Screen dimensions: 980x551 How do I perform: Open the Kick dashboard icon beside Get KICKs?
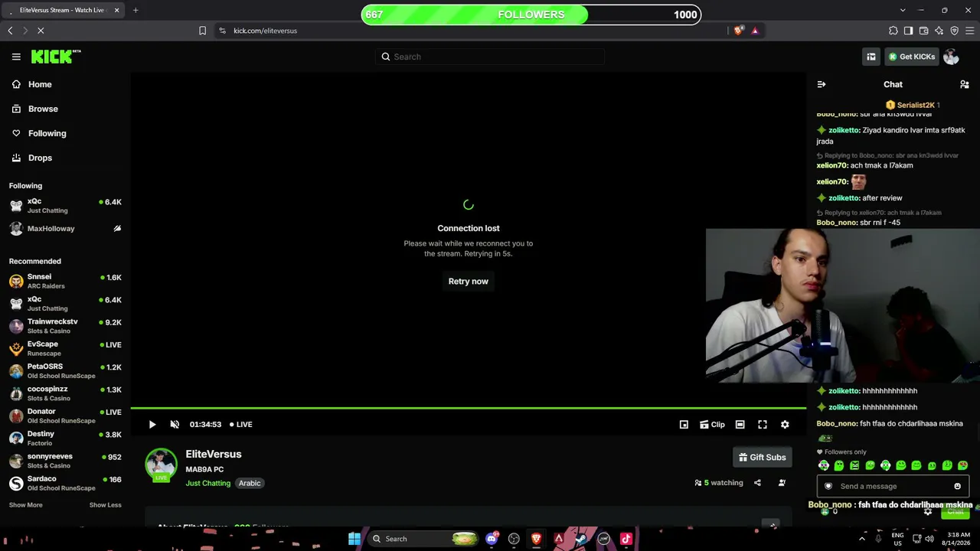871,57
